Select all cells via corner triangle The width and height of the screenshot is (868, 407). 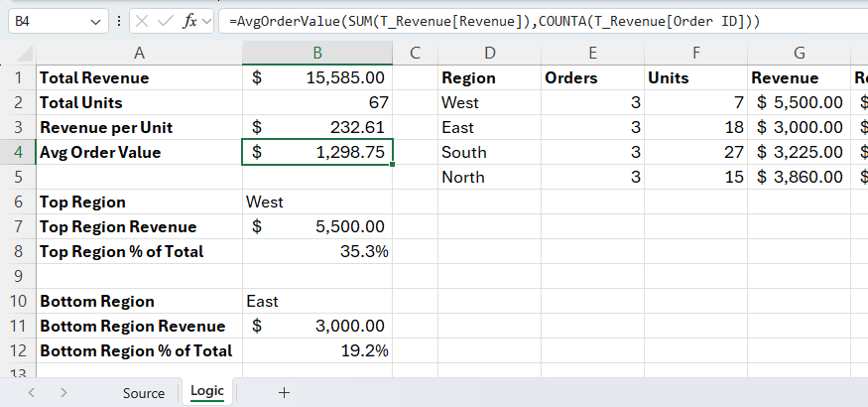23,54
